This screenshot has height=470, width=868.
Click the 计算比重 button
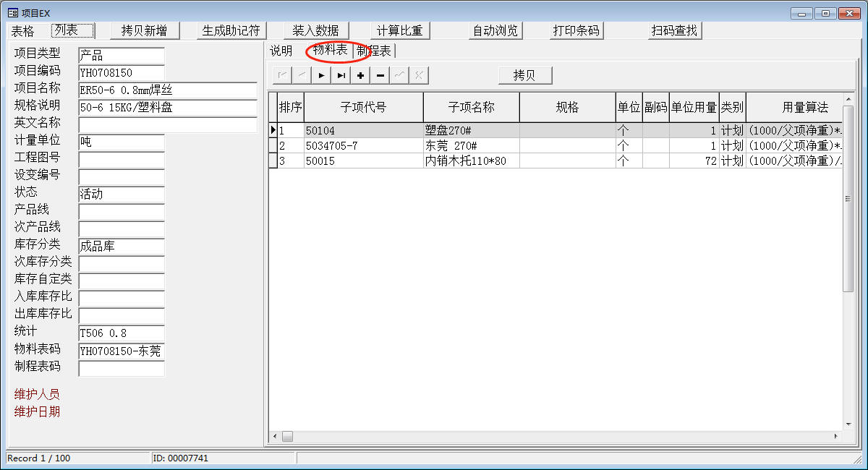399,30
